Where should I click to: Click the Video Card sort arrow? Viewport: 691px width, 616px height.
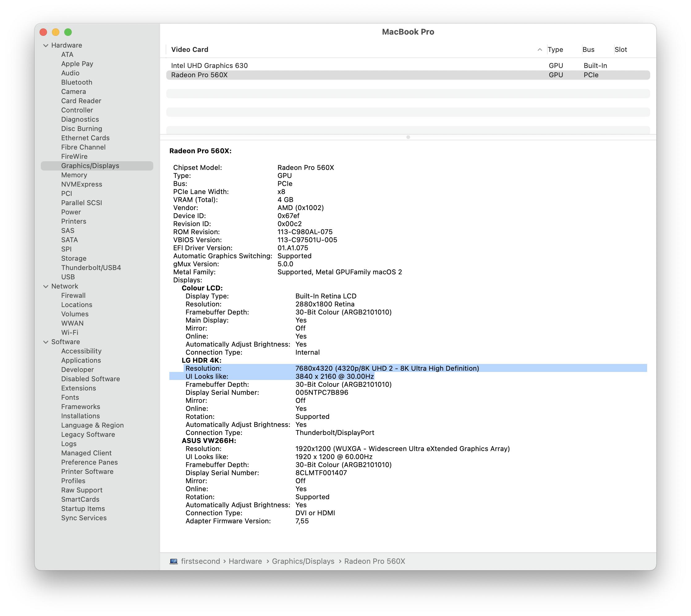(540, 50)
